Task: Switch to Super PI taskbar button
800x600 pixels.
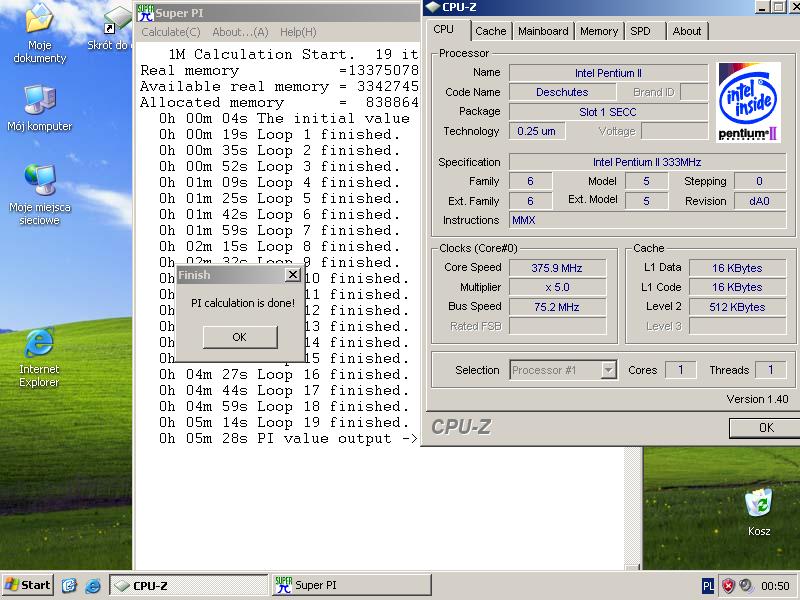Action: click(352, 585)
